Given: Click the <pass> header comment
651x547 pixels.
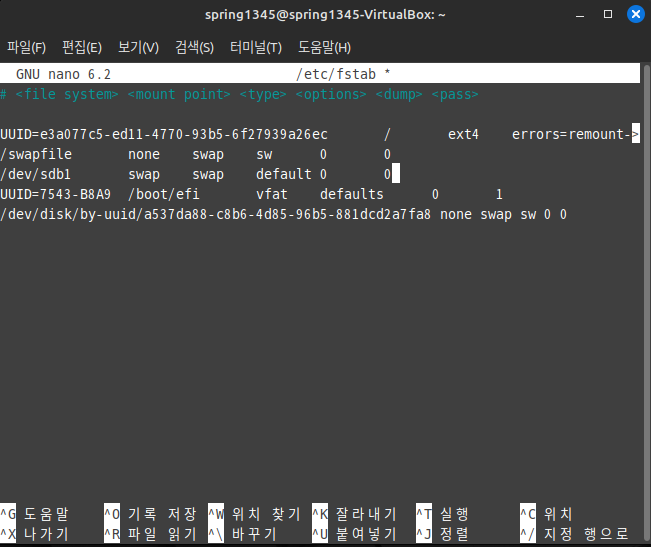Looking at the screenshot, I should point(455,95).
